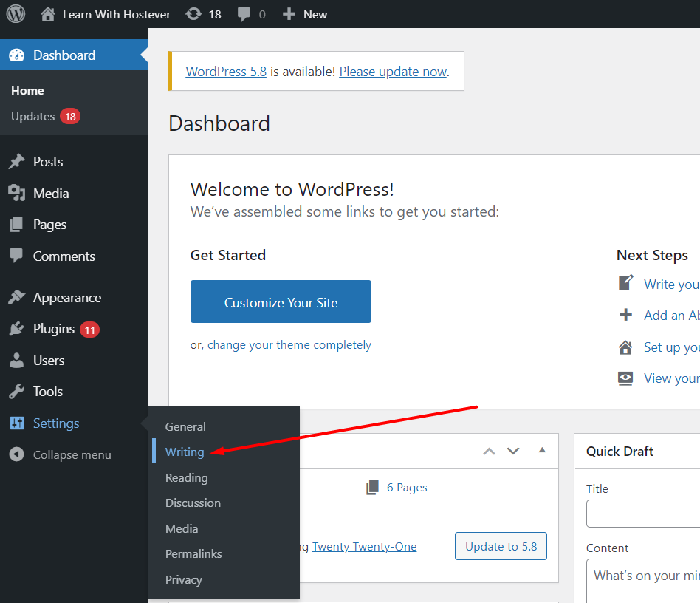The width and height of the screenshot is (700, 603).
Task: Click Please update now link
Action: click(393, 72)
